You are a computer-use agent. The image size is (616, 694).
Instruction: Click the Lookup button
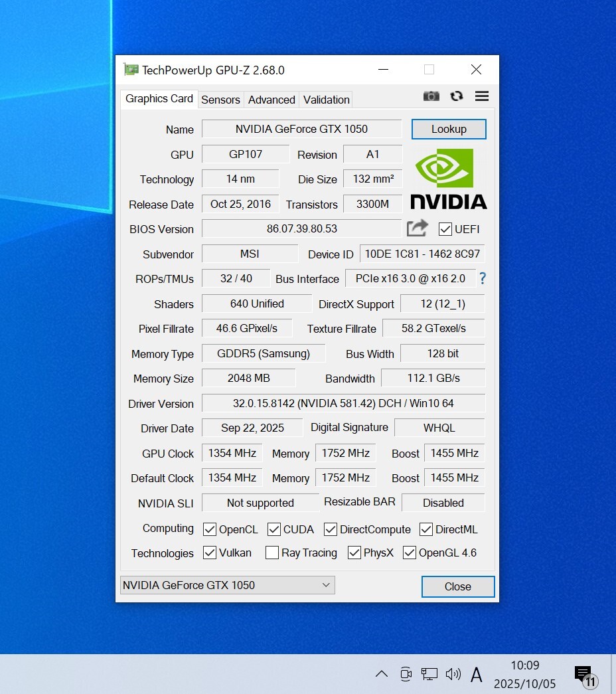449,129
